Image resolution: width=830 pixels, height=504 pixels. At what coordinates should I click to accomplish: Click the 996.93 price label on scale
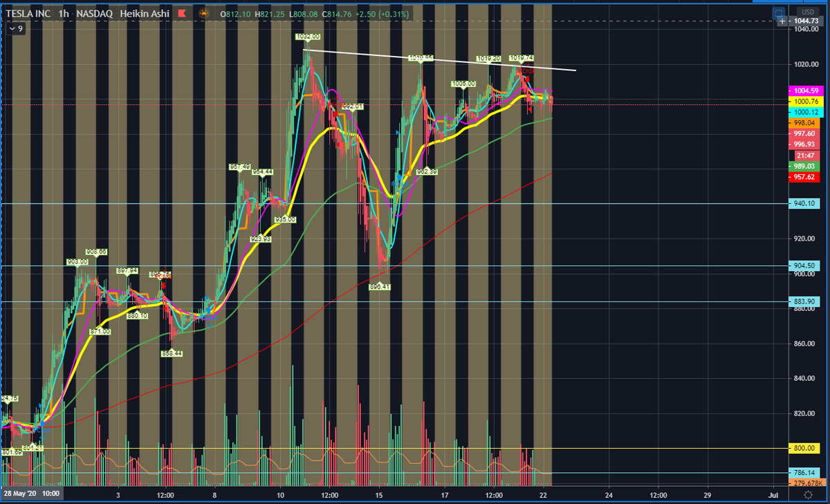pyautogui.click(x=802, y=144)
